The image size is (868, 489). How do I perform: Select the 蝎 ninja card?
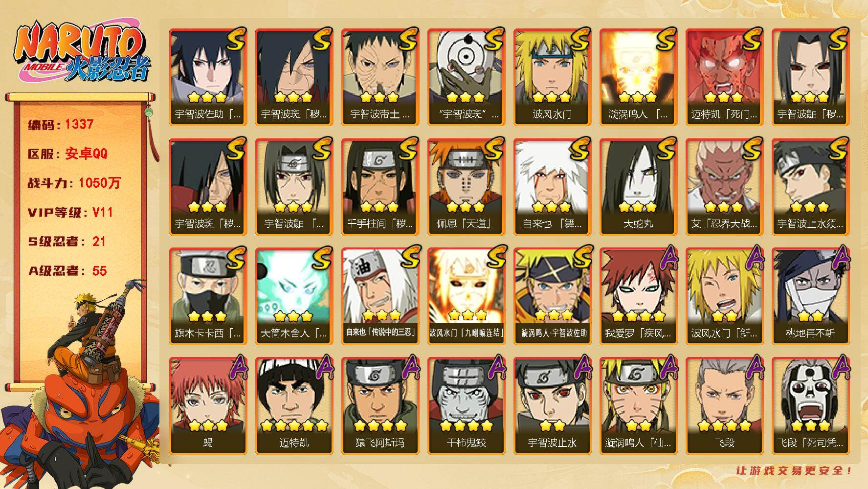(208, 406)
